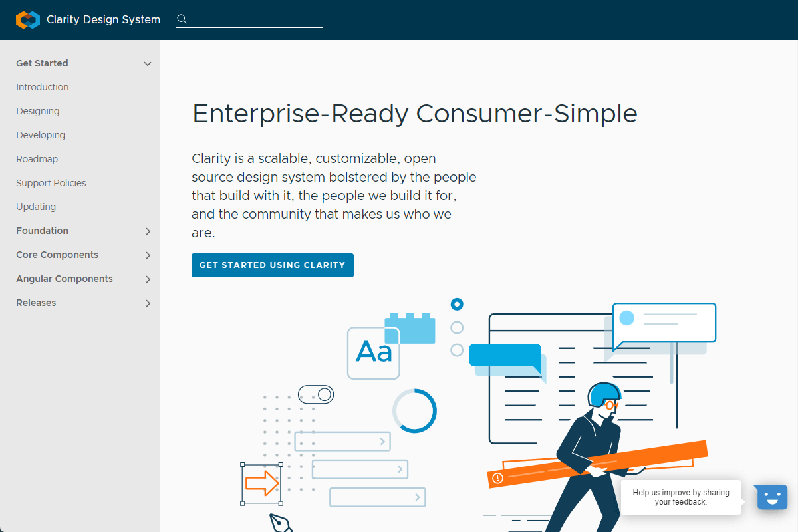The image size is (798, 532).
Task: Click the Foundation heading
Action: pos(43,231)
